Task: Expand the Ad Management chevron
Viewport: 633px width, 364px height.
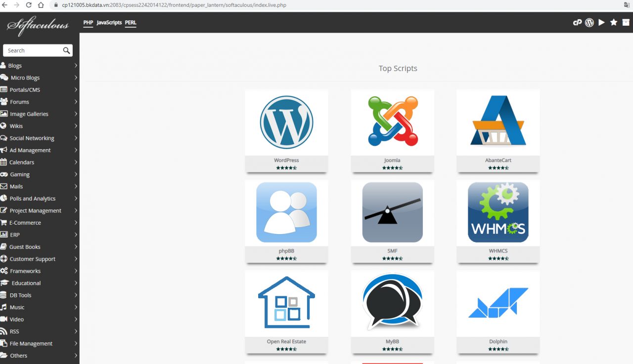Action: 76,150
